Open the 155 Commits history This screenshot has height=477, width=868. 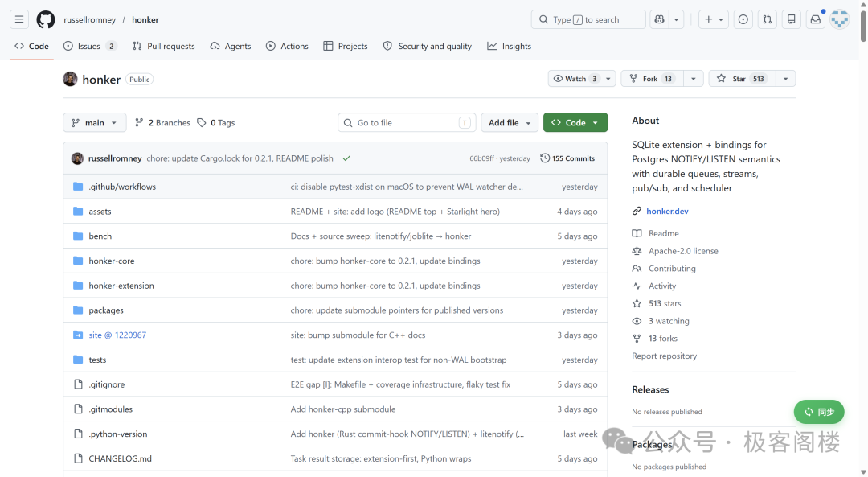coord(567,158)
